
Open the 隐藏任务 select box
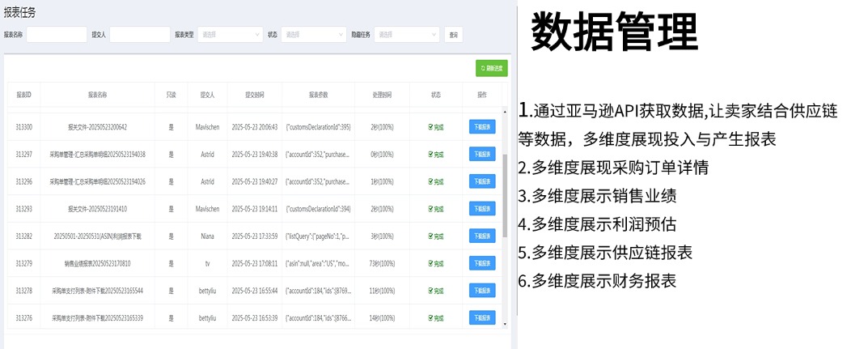(x=406, y=35)
